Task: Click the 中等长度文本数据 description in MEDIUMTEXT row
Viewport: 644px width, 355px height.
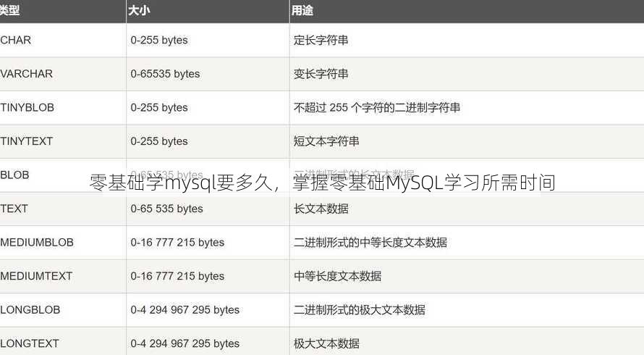Action: (338, 277)
